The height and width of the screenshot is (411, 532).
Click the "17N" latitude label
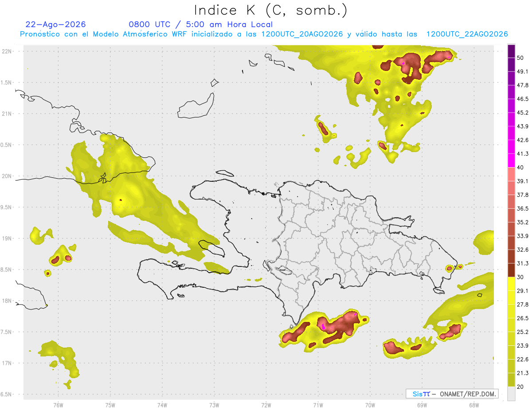coord(7,363)
